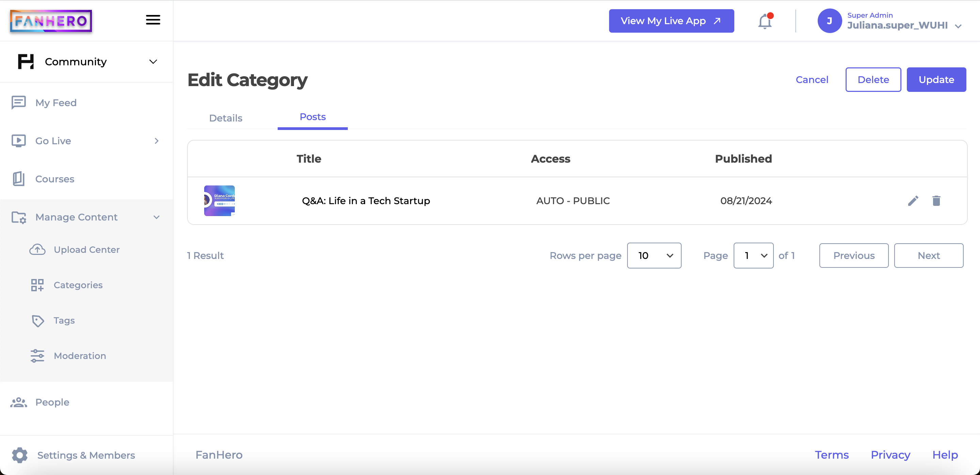
Task: Click the notification bell icon
Action: (764, 21)
